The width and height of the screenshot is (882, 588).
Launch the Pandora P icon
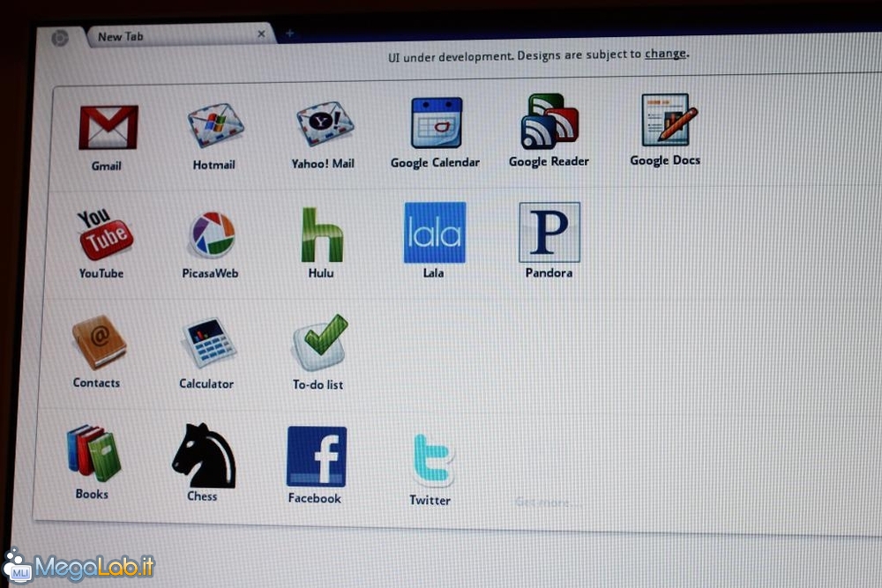(x=549, y=232)
